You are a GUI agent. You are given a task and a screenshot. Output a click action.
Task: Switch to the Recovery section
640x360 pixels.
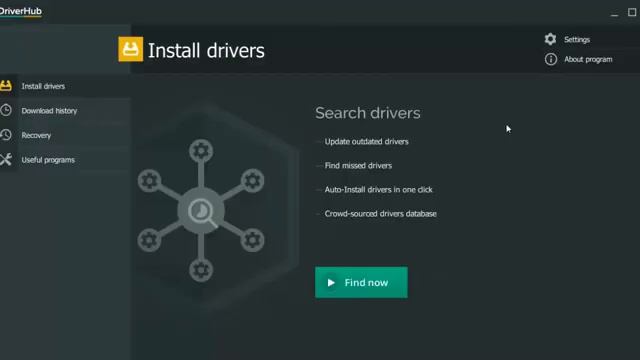[65, 135]
